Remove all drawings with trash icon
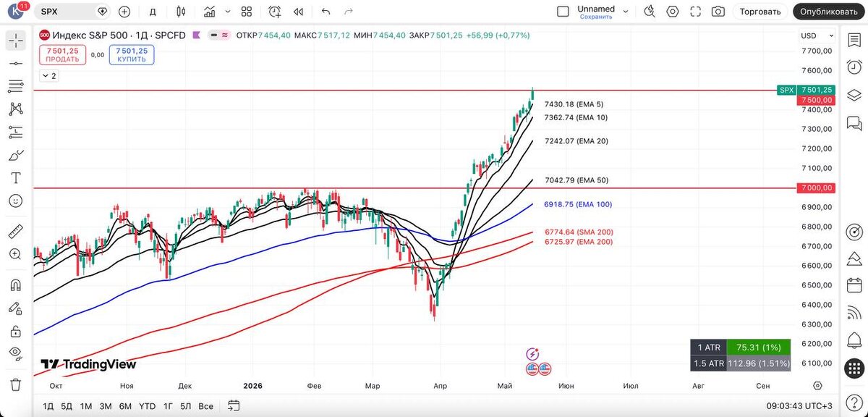868x417 pixels. tap(16, 384)
